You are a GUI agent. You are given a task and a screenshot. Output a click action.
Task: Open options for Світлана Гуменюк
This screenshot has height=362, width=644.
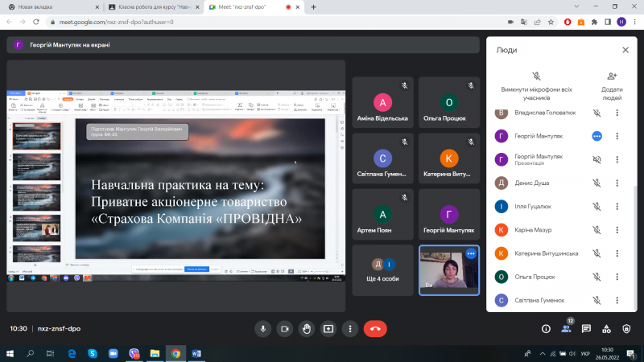point(617,300)
